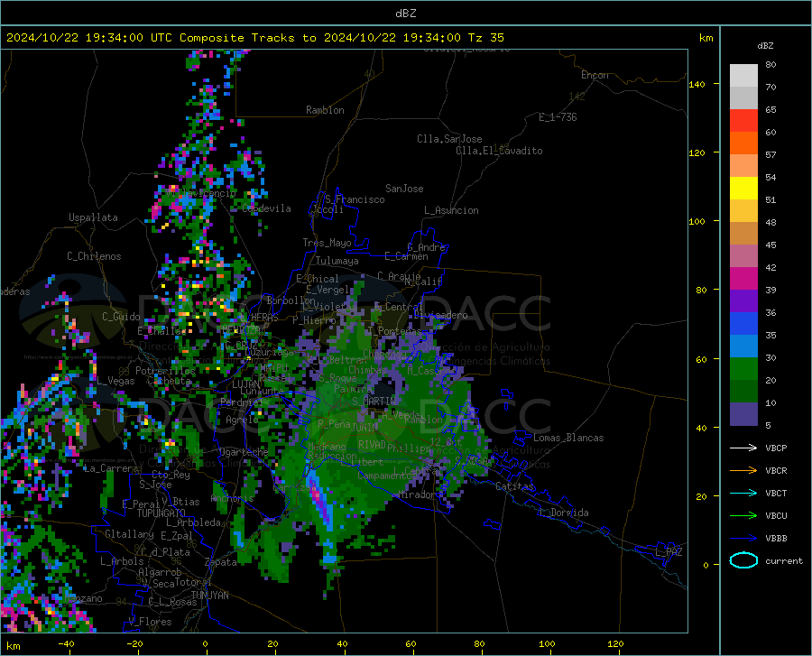This screenshot has height=656, width=812.
Task: Click the 'dBZ' title at top
Action: pos(405,14)
